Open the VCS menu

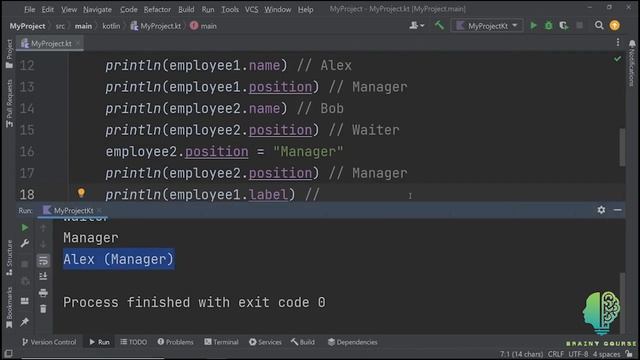[x=251, y=9]
